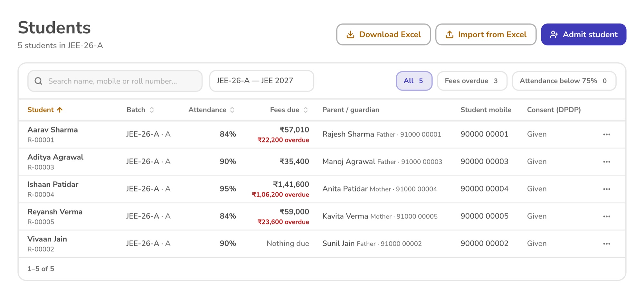The image size is (644, 299).
Task: Click student name Aditya Agrawal
Action: pos(55,157)
